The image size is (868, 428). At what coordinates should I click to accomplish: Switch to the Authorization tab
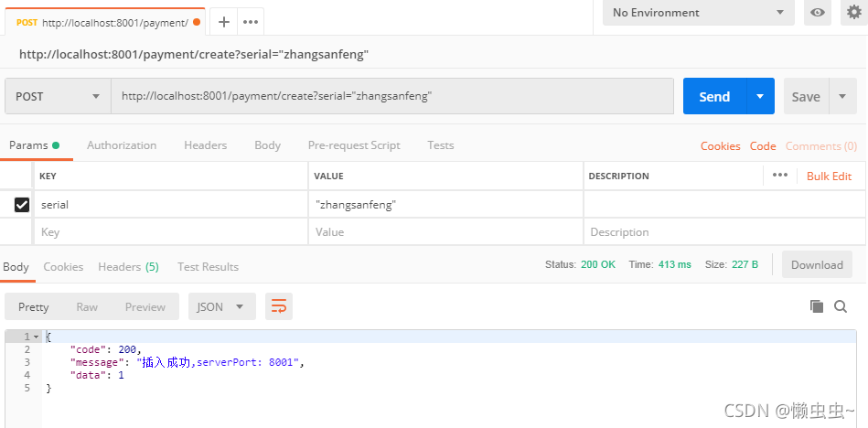pyautogui.click(x=122, y=145)
